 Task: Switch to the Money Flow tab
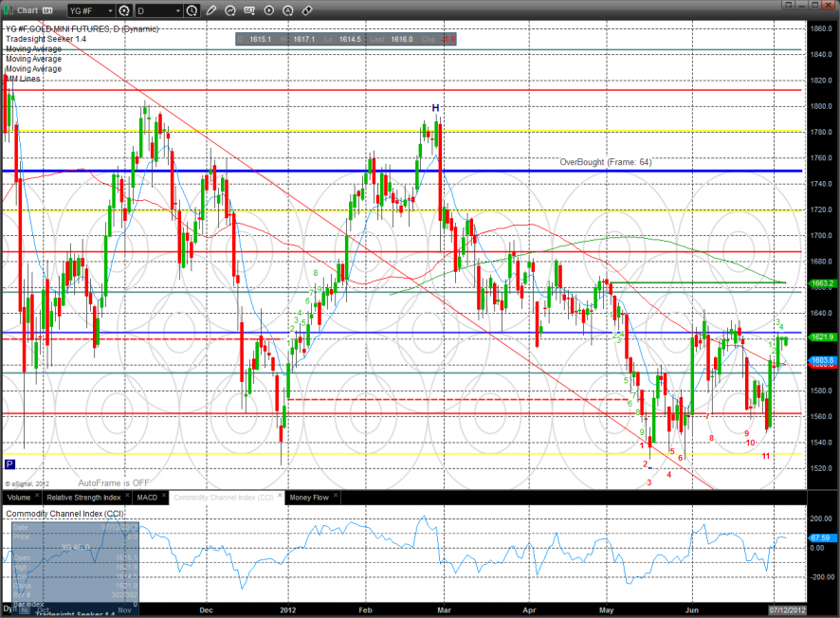point(309,497)
